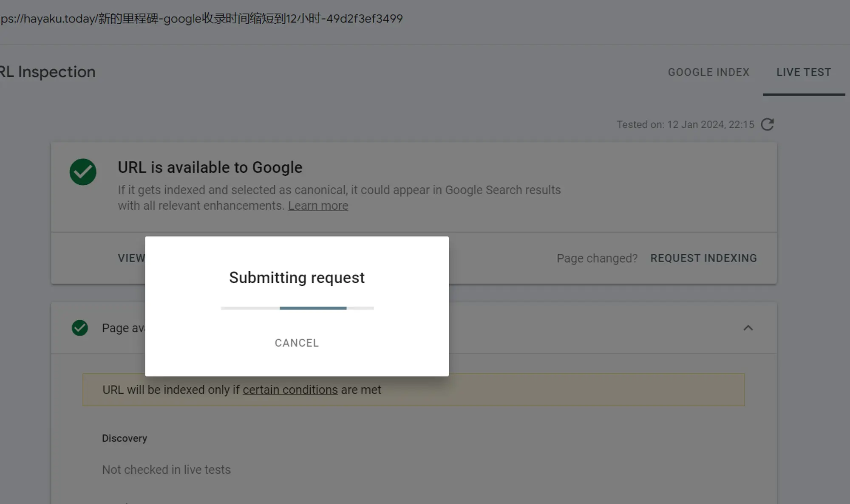Screen dimensions: 850x504
Task: Cancel the submitting request dialog
Action: [297, 343]
